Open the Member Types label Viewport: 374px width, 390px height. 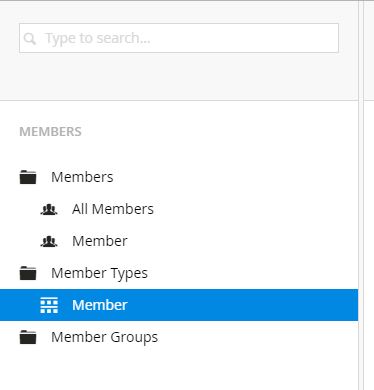[x=99, y=273]
